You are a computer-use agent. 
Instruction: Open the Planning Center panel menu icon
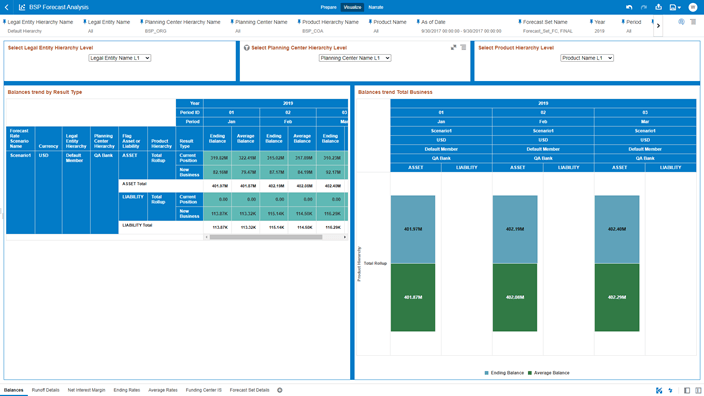tap(463, 47)
